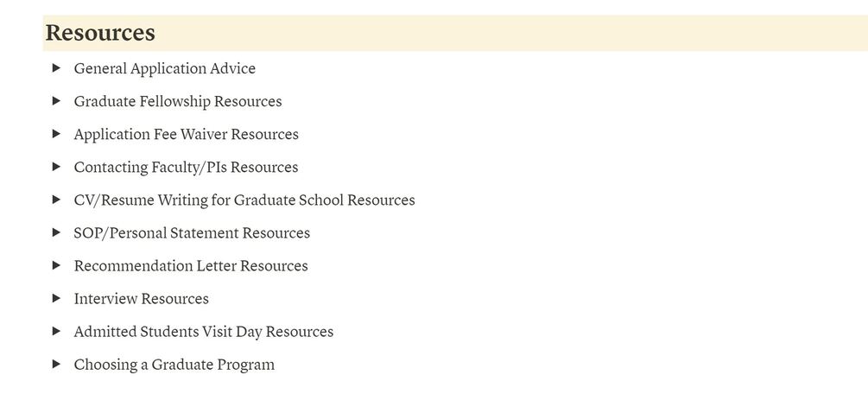The height and width of the screenshot is (413, 868).
Task: Click the Application Fee Waiver Resources text
Action: pos(186,134)
